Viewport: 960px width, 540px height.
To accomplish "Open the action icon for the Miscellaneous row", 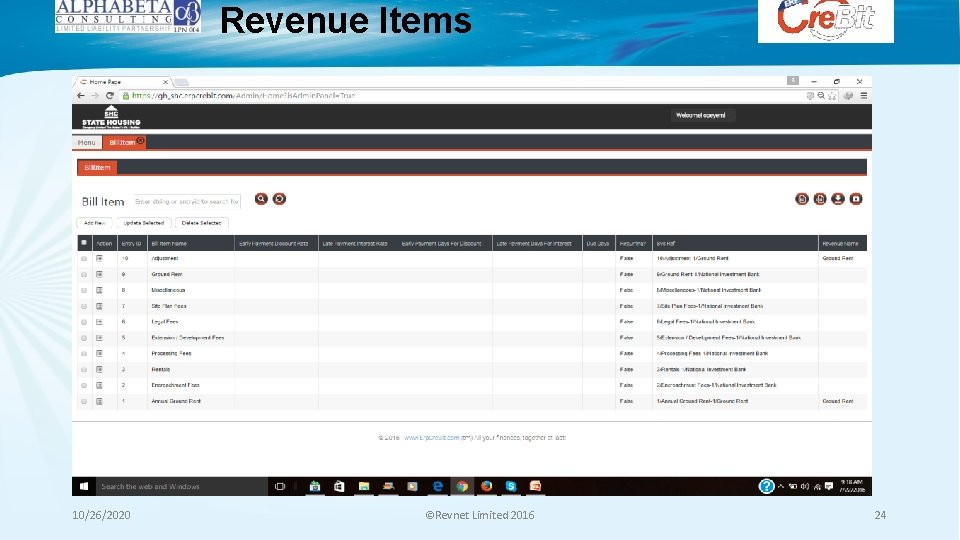I will [99, 290].
